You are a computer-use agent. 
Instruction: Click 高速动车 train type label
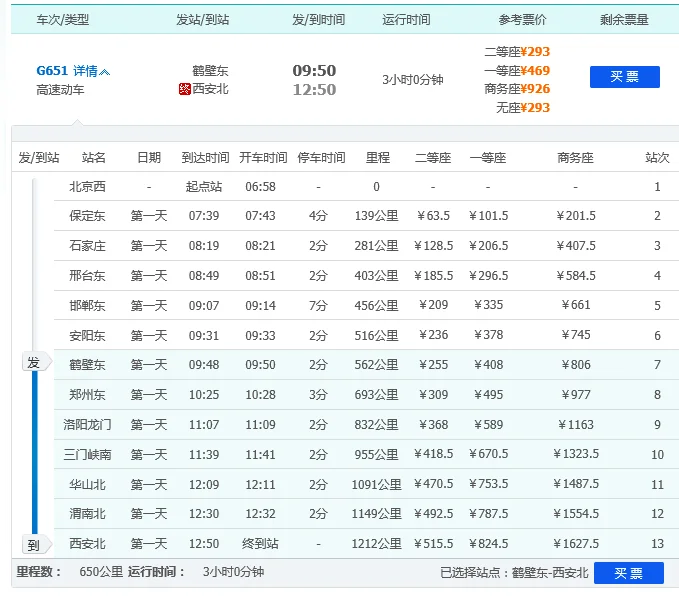tap(60, 90)
